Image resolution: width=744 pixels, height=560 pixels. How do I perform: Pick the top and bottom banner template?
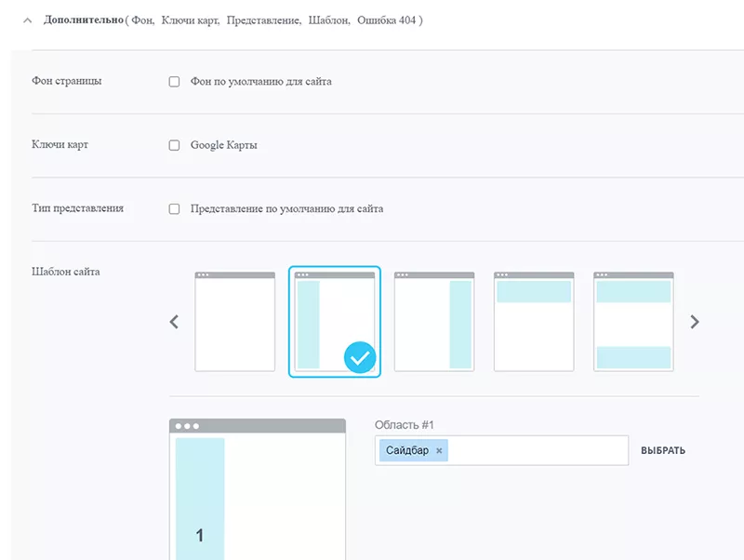pos(633,322)
